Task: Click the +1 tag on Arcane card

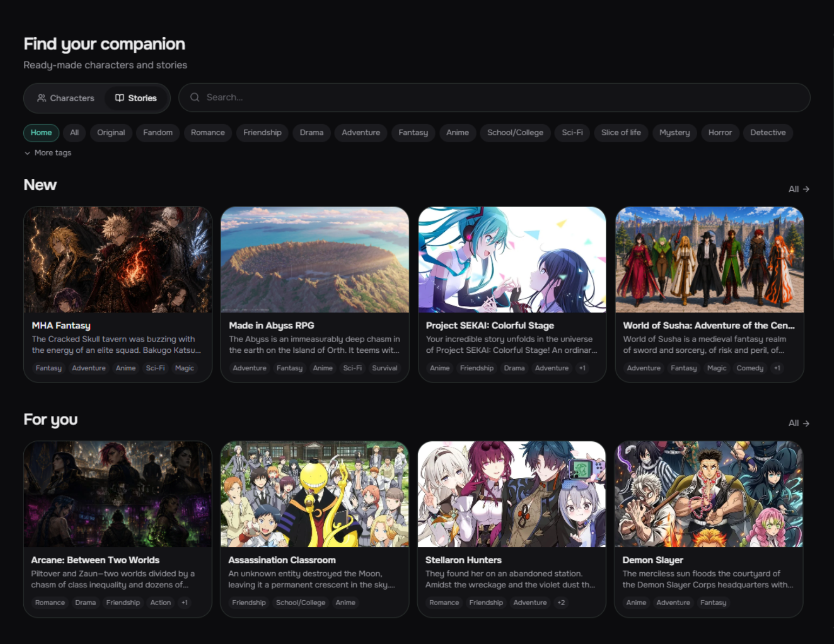Action: coord(184,602)
